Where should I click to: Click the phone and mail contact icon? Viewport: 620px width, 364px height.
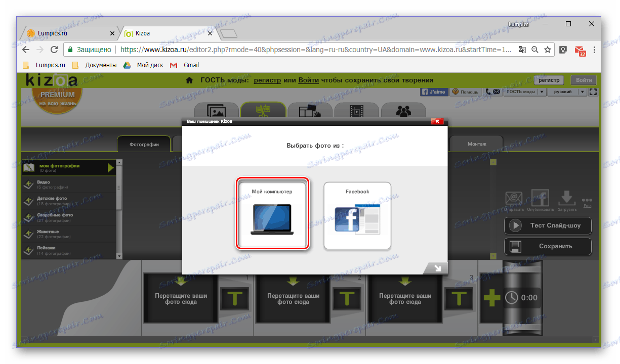(492, 92)
